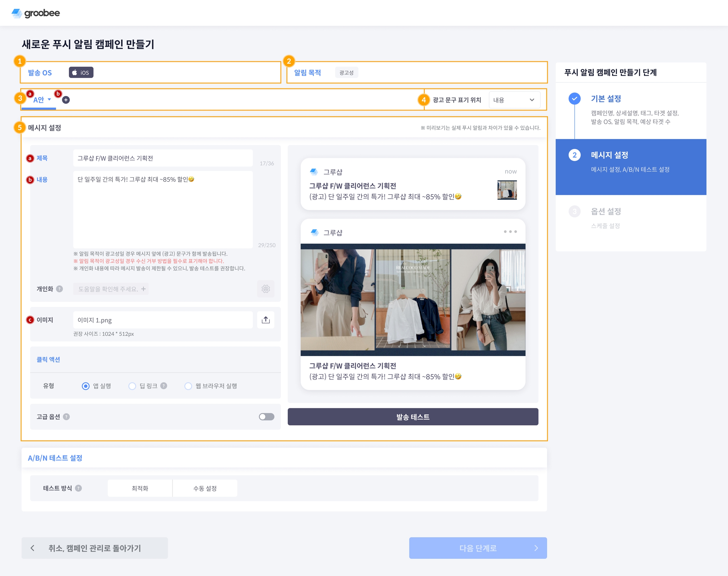This screenshot has height=576, width=728.
Task: Click three-dots icon on notification preview
Action: 510,232
